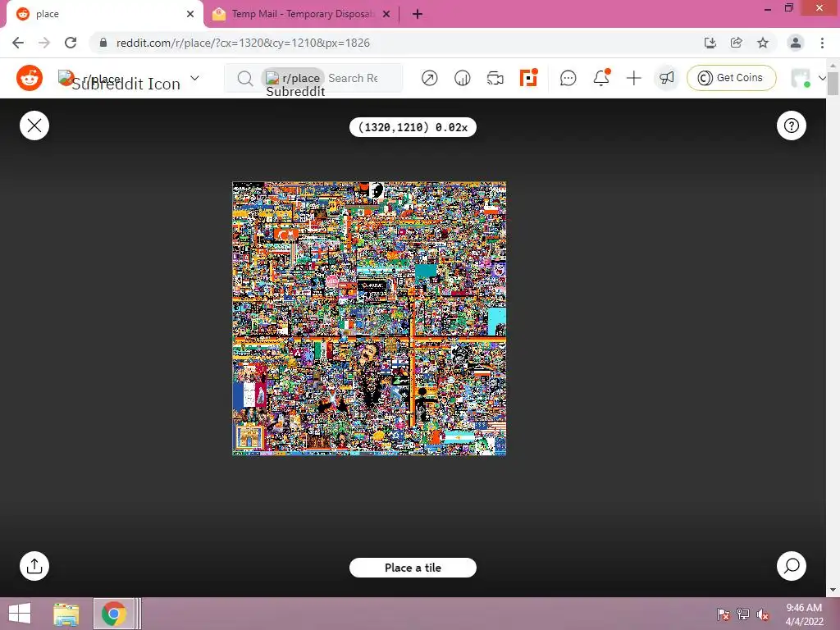The image size is (840, 630).
Task: Close the r/place canvas view
Action: coord(34,126)
